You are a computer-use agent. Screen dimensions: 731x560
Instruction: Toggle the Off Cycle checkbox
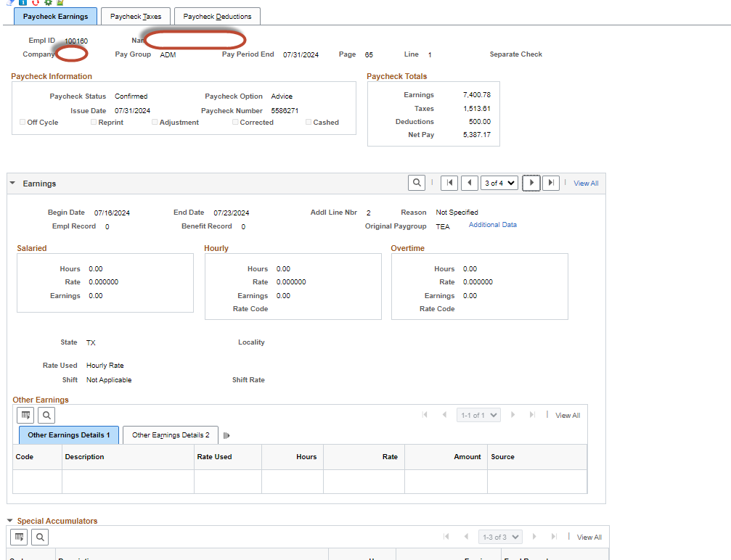coord(23,122)
